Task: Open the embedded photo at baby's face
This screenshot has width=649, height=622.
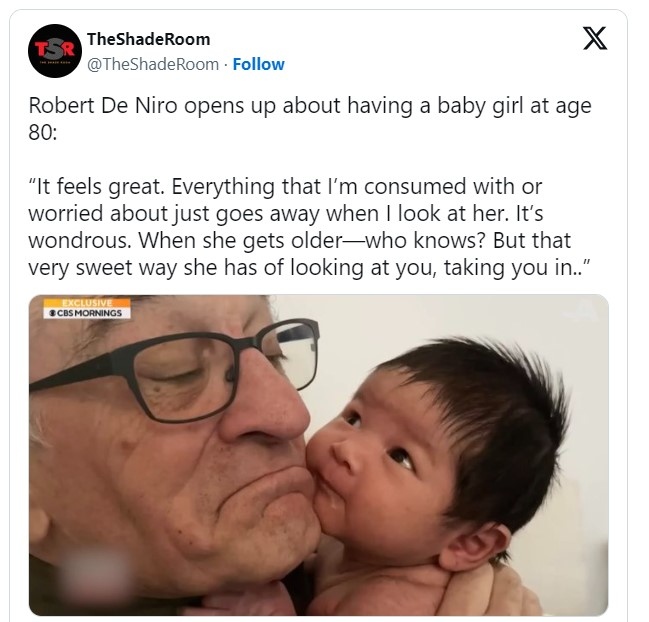Action: (373, 455)
